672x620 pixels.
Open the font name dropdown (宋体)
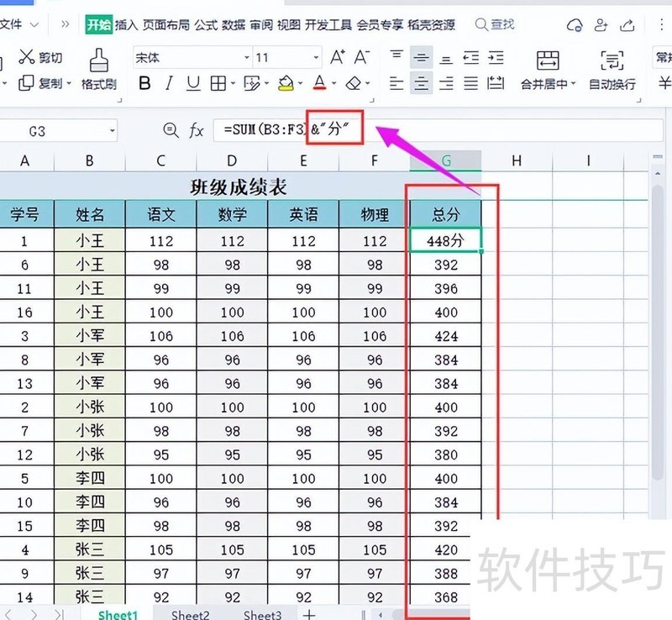[x=247, y=58]
